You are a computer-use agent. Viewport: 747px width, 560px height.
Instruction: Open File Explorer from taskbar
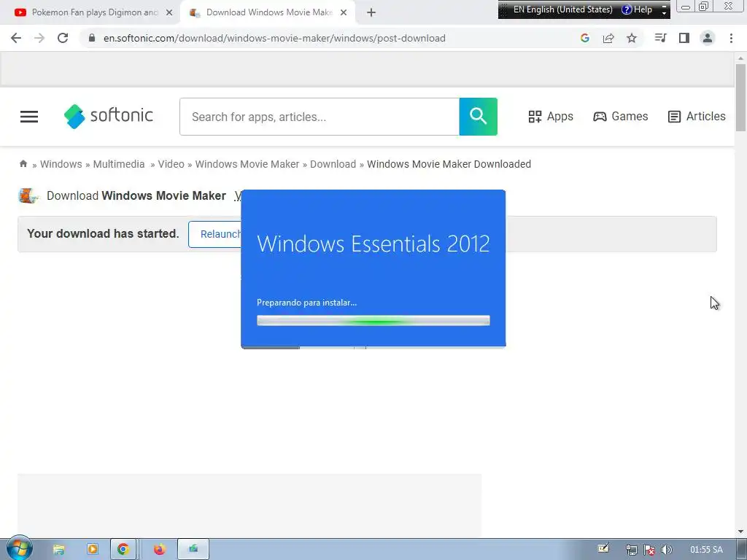click(58, 550)
